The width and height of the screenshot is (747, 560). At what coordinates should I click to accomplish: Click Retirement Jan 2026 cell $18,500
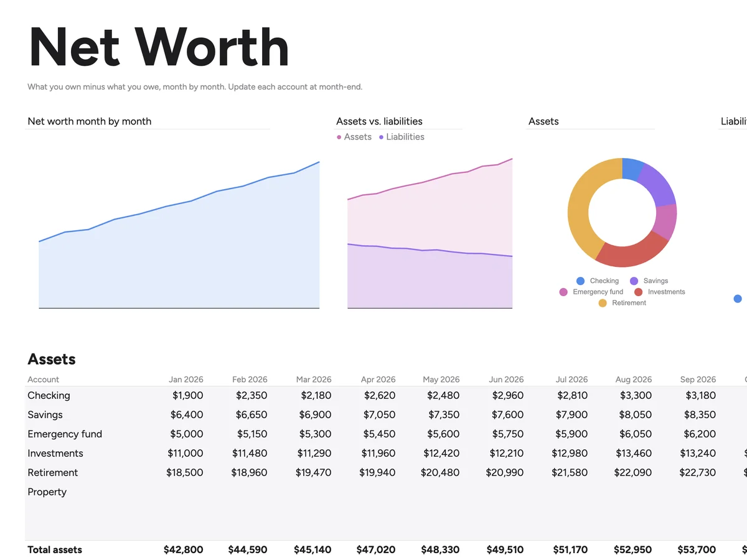185,473
